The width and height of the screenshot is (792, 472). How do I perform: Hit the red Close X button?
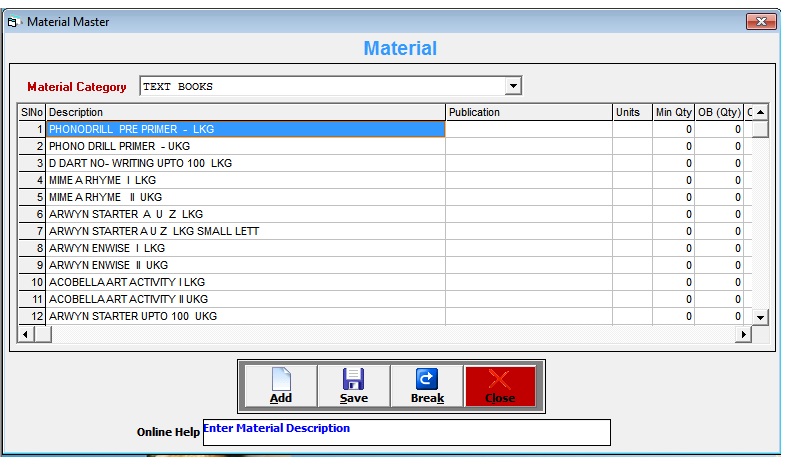(x=499, y=379)
